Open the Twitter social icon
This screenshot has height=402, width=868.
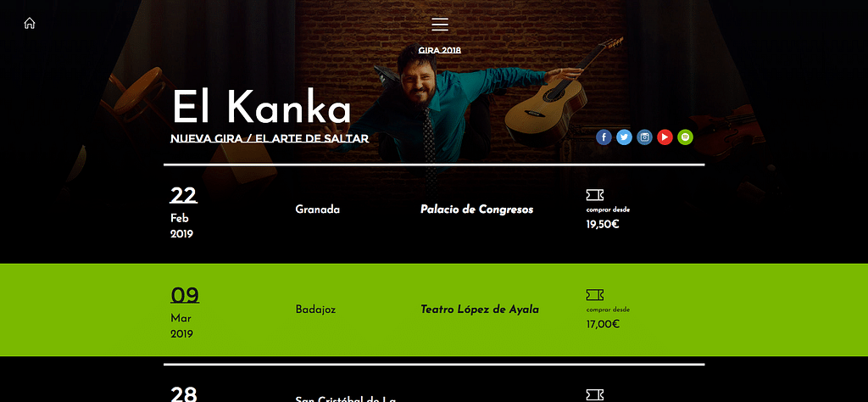625,137
